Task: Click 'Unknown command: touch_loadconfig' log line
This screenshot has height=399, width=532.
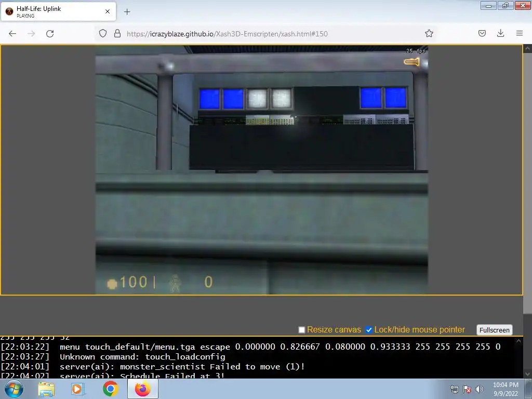Action: [142, 357]
